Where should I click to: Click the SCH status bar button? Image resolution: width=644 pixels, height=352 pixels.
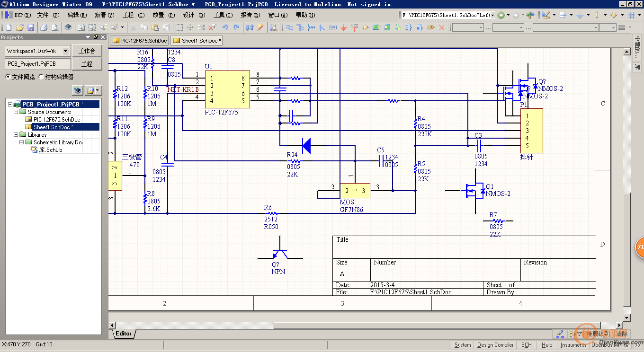[527, 345]
